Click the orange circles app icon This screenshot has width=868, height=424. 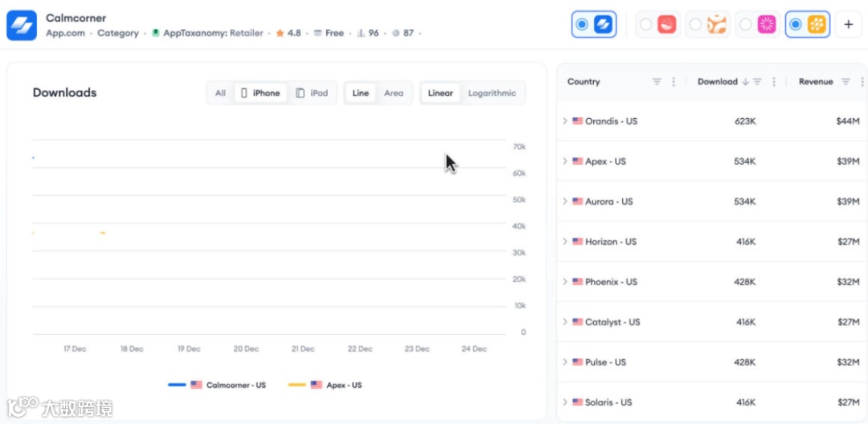716,24
